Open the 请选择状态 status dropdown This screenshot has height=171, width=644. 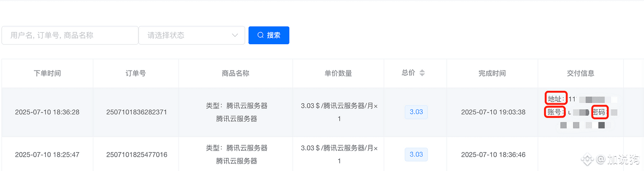192,35
